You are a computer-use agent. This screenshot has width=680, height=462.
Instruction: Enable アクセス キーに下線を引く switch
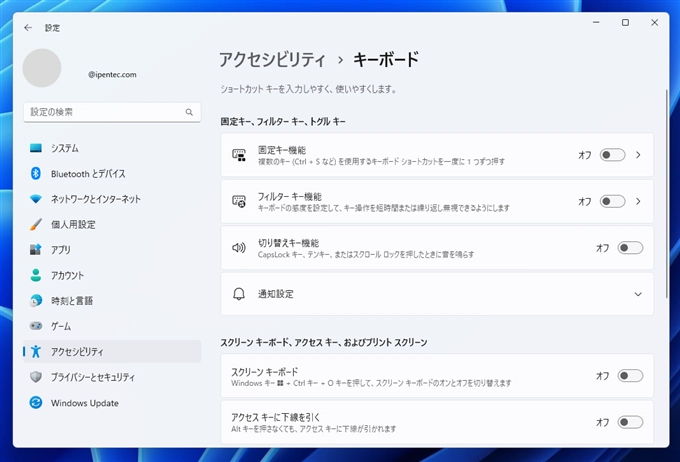630,422
